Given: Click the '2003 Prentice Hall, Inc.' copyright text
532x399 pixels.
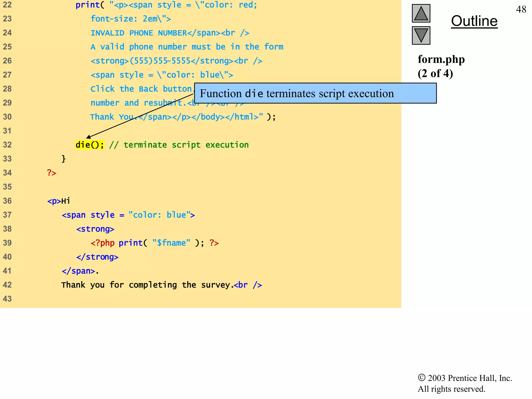Looking at the screenshot, I should [470, 378].
